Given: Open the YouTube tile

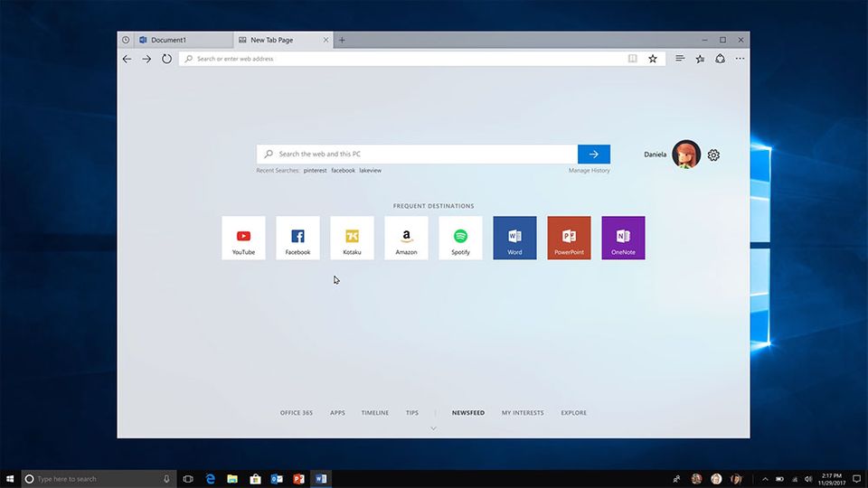Looking at the screenshot, I should [243, 238].
